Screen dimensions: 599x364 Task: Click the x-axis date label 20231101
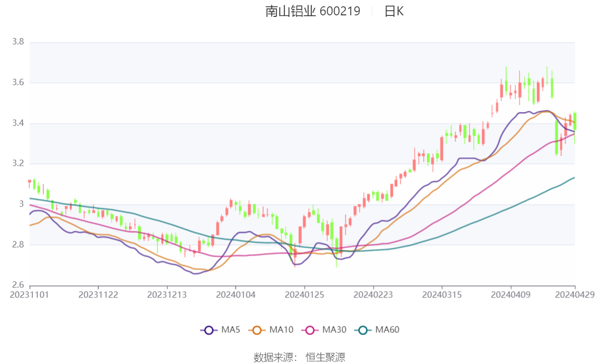click(x=30, y=295)
